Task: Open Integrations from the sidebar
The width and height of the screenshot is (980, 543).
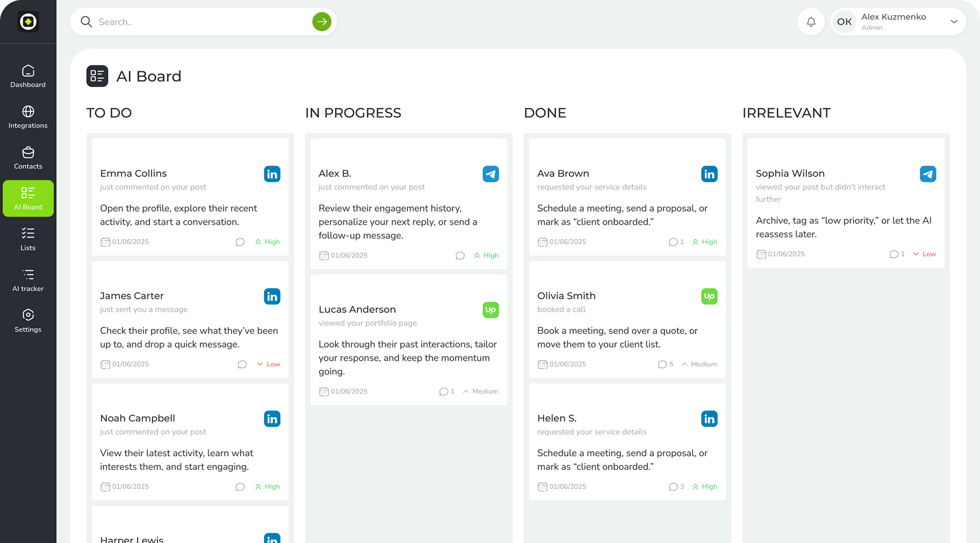Action: [x=28, y=118]
